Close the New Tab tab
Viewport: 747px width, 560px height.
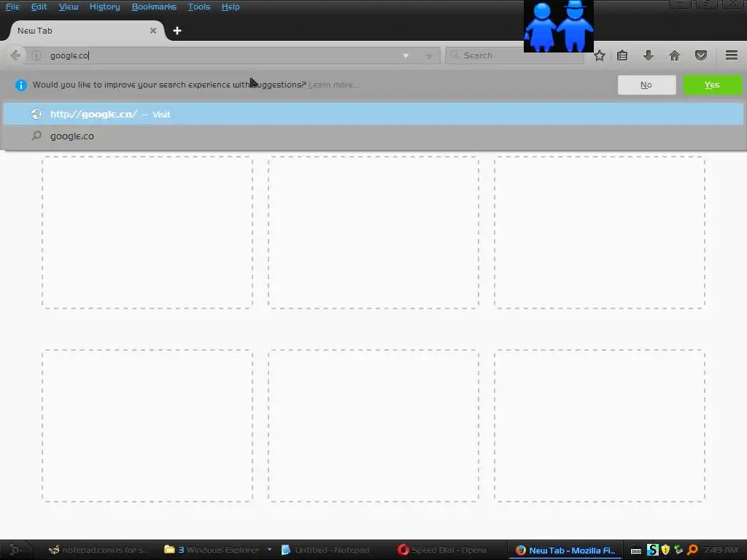153,31
